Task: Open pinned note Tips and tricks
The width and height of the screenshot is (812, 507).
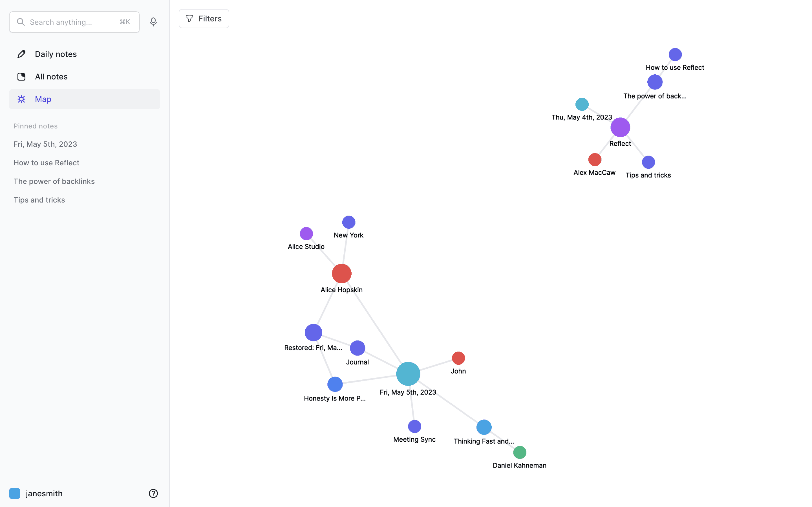Action: 39,200
